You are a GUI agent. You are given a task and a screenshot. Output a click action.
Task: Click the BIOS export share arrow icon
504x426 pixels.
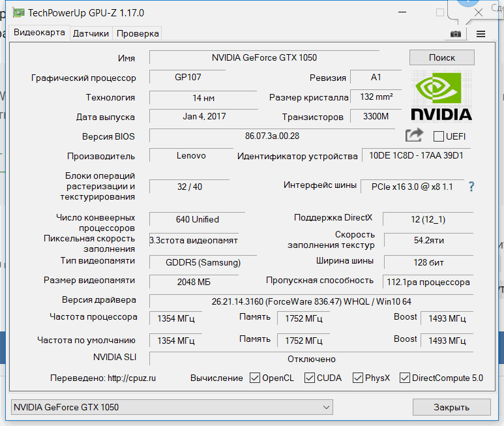click(x=414, y=135)
